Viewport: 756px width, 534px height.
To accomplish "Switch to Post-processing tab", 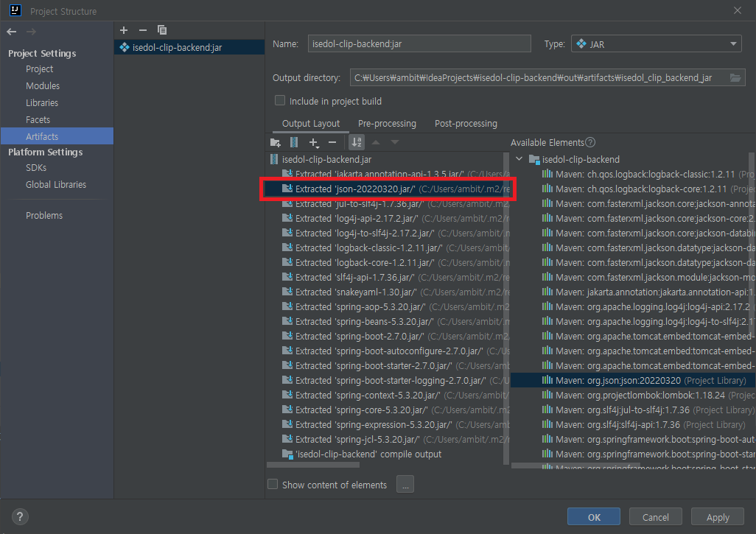I will pyautogui.click(x=466, y=124).
